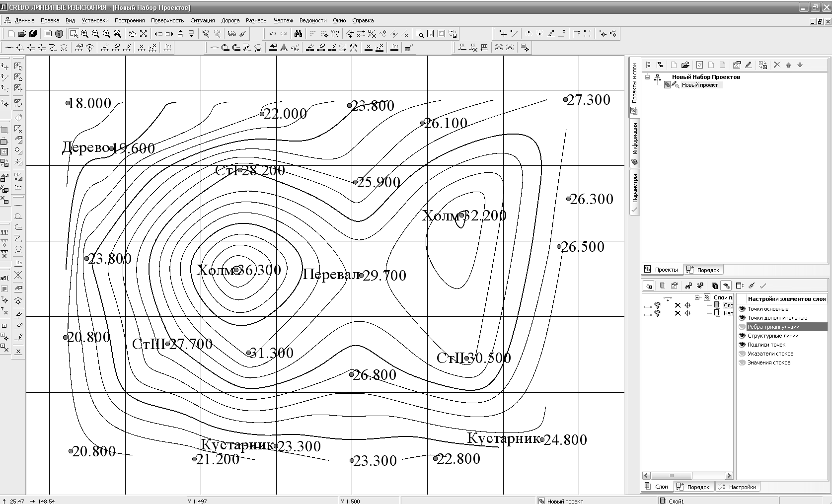Collapse the Новый Набор Проектов tree node

pos(647,77)
